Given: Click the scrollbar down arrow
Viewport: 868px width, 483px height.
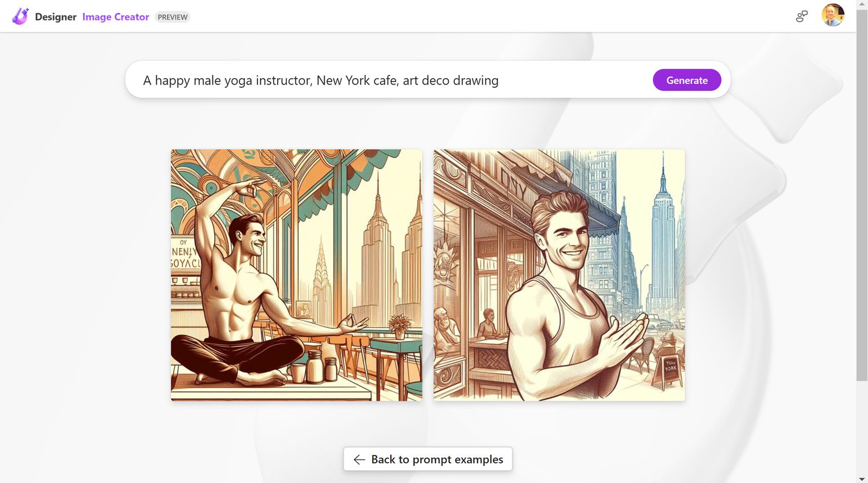Looking at the screenshot, I should pyautogui.click(x=862, y=479).
